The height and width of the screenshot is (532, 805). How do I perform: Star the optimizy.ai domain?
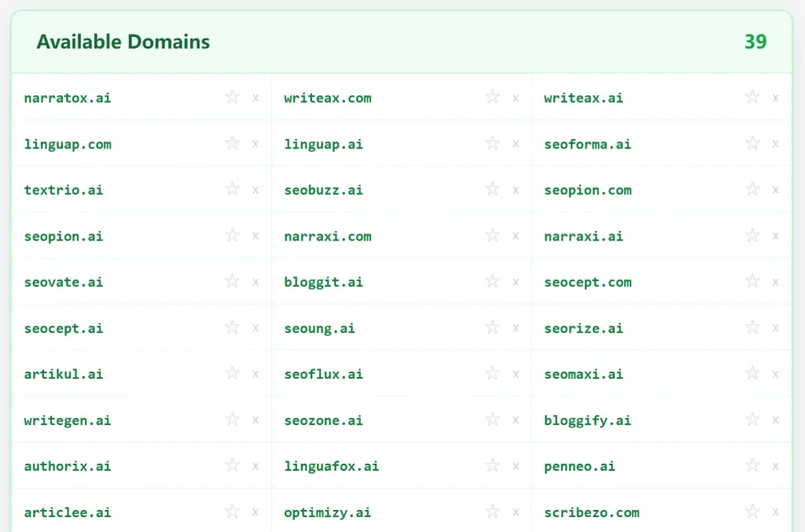[x=492, y=512]
